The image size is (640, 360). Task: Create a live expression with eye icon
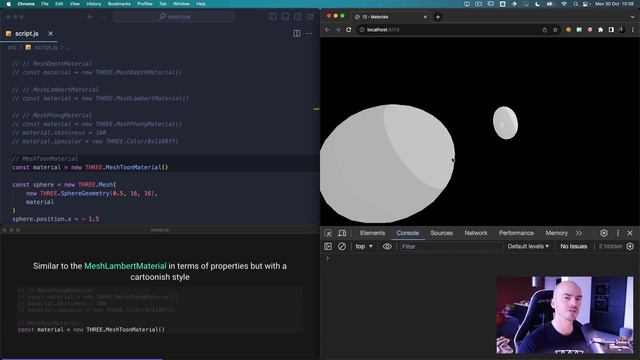(387, 246)
